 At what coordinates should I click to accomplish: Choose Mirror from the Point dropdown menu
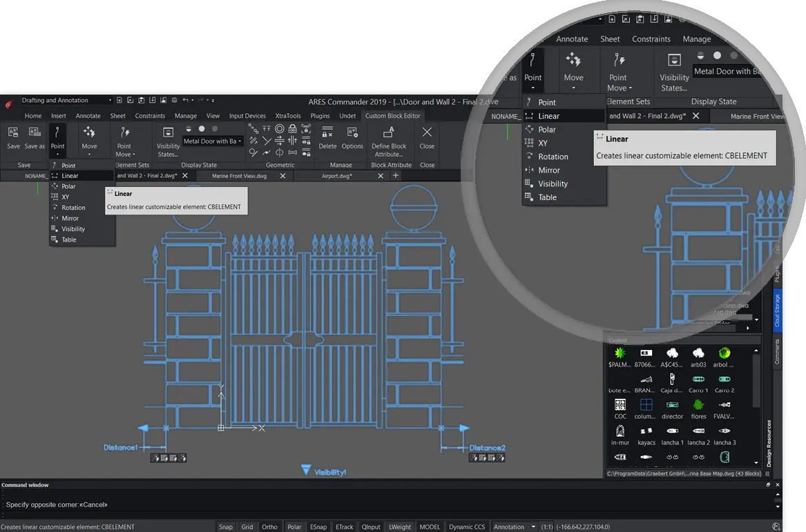pos(81,218)
